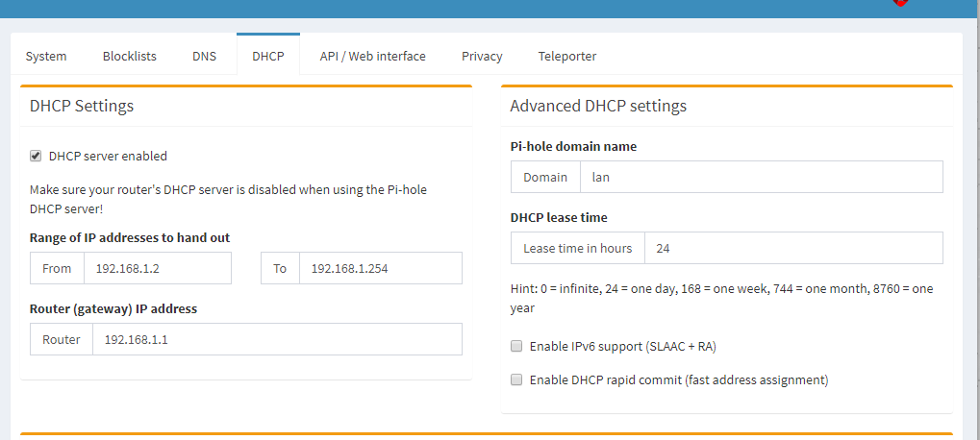Switch to the Privacy tab
The width and height of the screenshot is (980, 440).
482,56
